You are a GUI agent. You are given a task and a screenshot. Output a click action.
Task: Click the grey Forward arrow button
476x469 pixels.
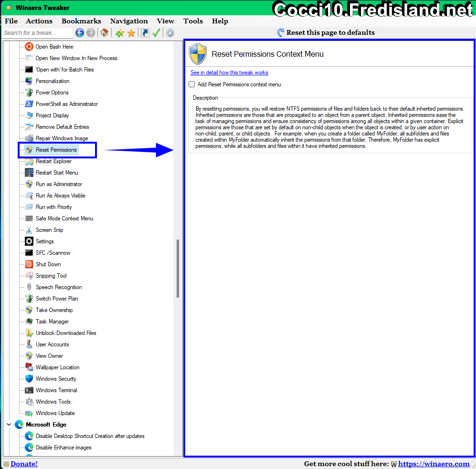tap(90, 33)
